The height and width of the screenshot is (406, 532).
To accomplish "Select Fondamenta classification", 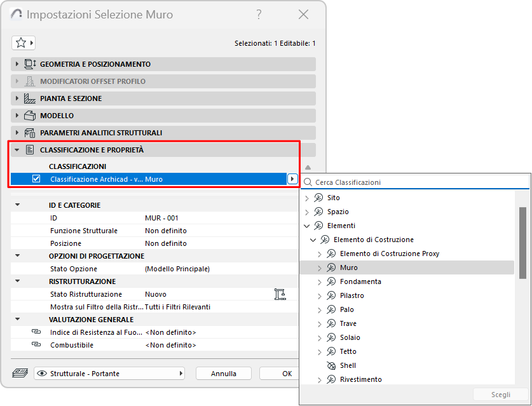I will tap(360, 281).
